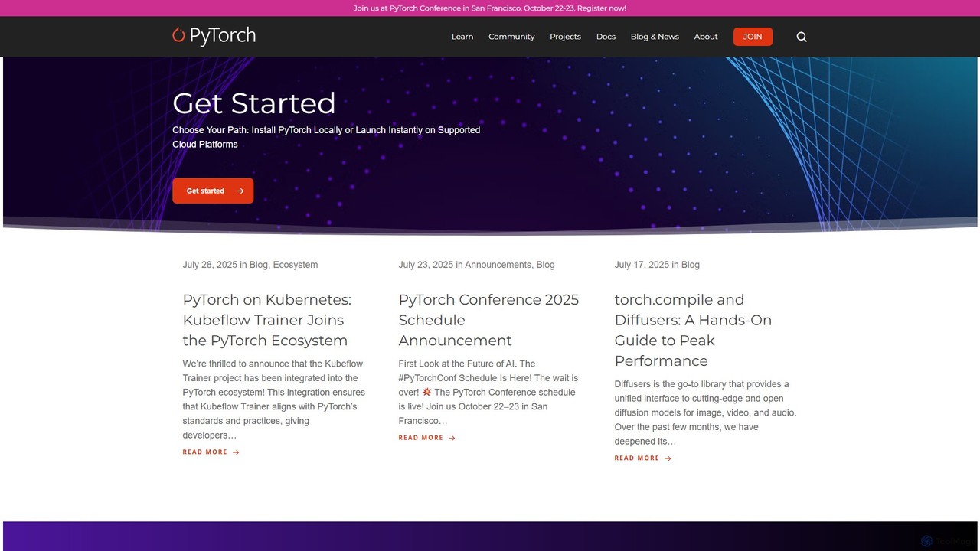The height and width of the screenshot is (551, 980).
Task: Click the Get Started hero heading
Action: click(254, 103)
